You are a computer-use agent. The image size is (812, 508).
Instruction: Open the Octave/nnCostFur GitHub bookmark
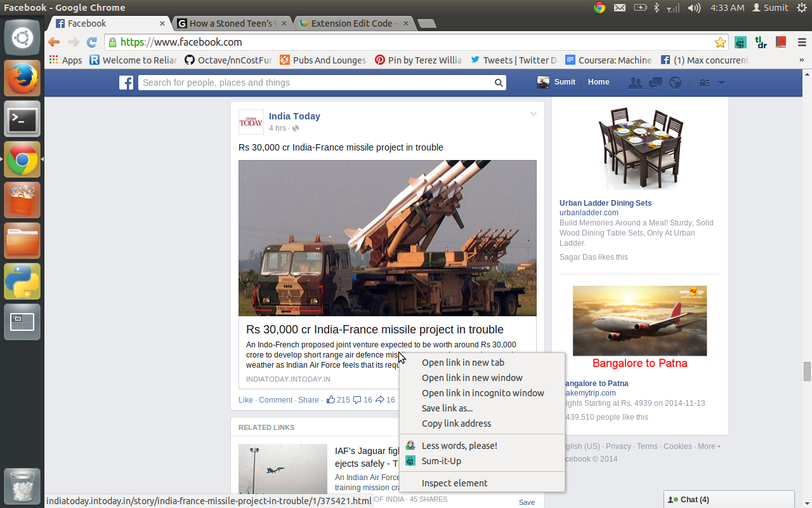(228, 60)
